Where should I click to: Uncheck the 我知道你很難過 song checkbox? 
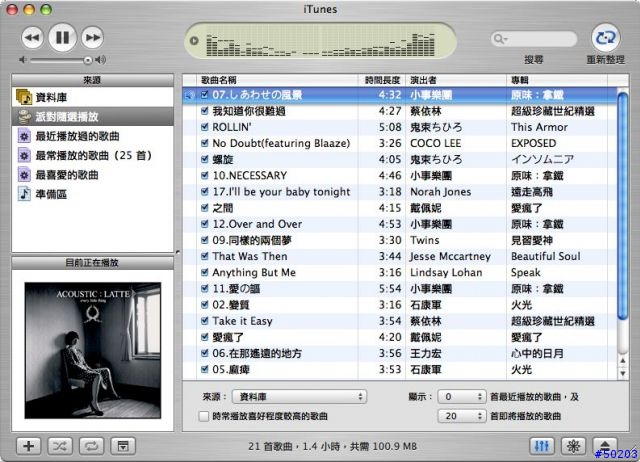pos(205,111)
